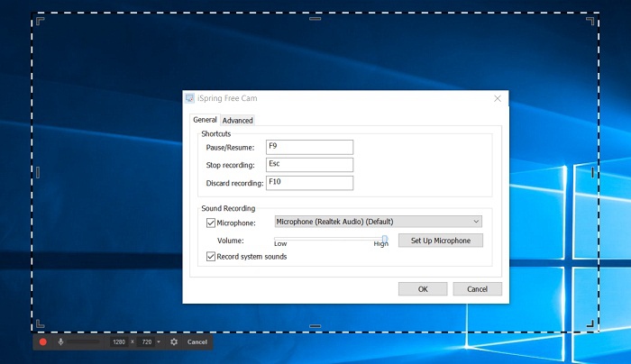Click the 'Sound Recording' group label
Screen dimensions: 631x364
[x=228, y=208]
